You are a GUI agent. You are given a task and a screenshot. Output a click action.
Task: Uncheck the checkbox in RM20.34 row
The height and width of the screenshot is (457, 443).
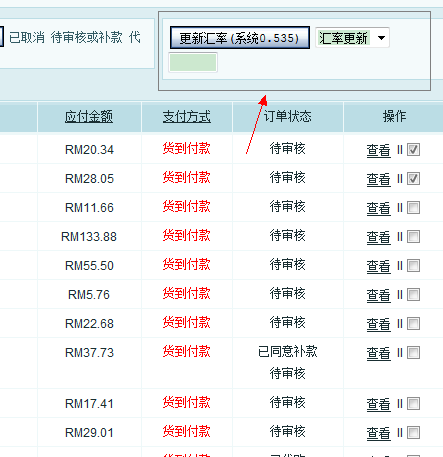coord(413,150)
